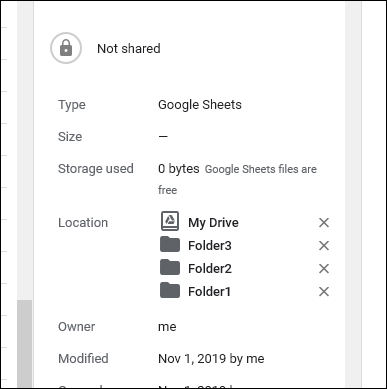The height and width of the screenshot is (389, 387).
Task: Click the Location label
Action: pos(83,223)
